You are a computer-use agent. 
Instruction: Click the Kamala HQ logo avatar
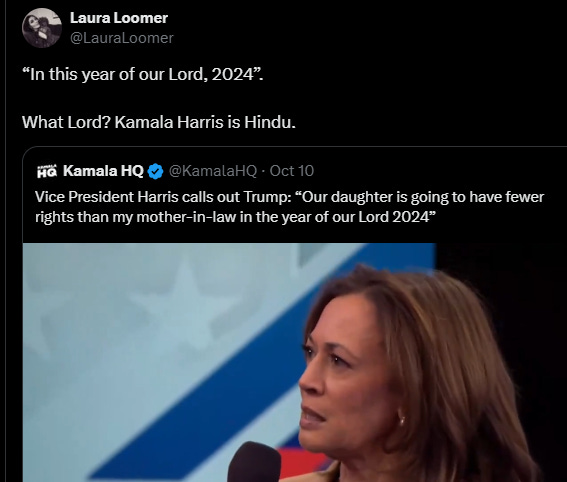tap(47, 171)
